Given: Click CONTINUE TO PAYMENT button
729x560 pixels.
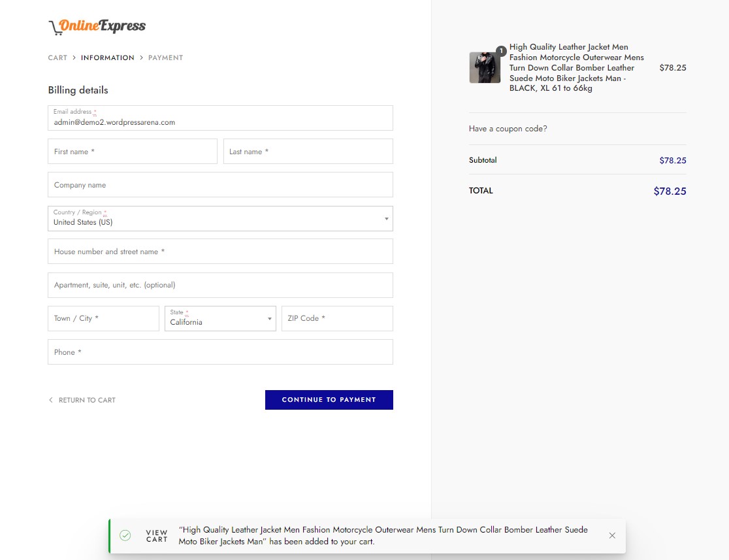Looking at the screenshot, I should tap(329, 400).
